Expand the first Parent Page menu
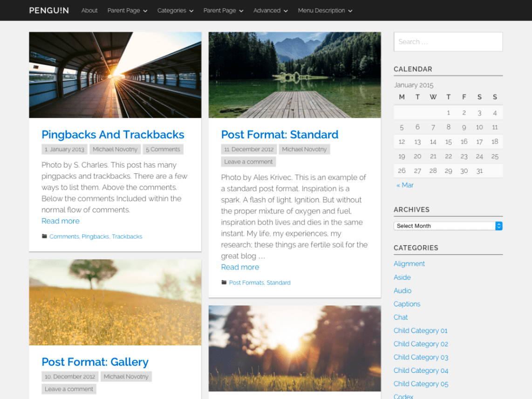This screenshot has height=399, width=532. tap(127, 10)
